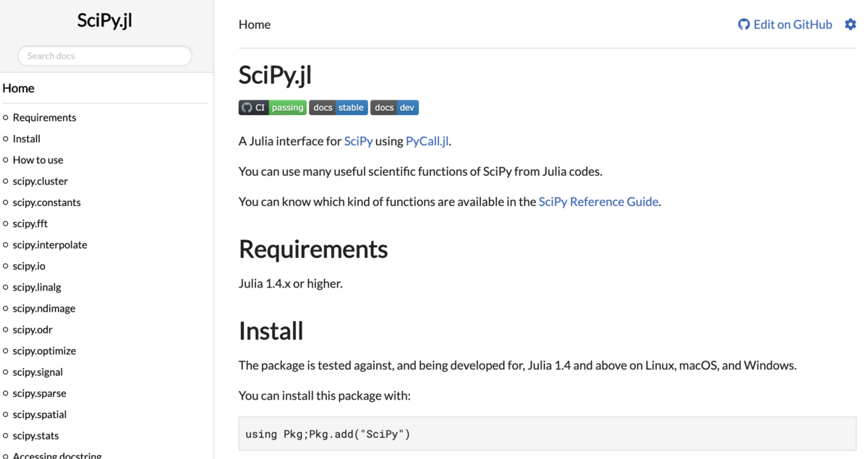Navigate to scipy.cluster entry
Screen dimensions: 868x459
click(x=41, y=181)
